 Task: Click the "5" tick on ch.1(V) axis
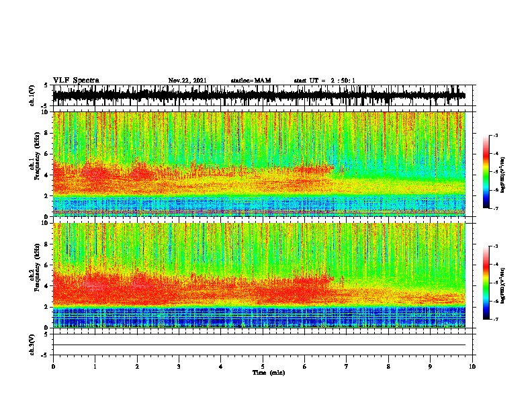46,85
